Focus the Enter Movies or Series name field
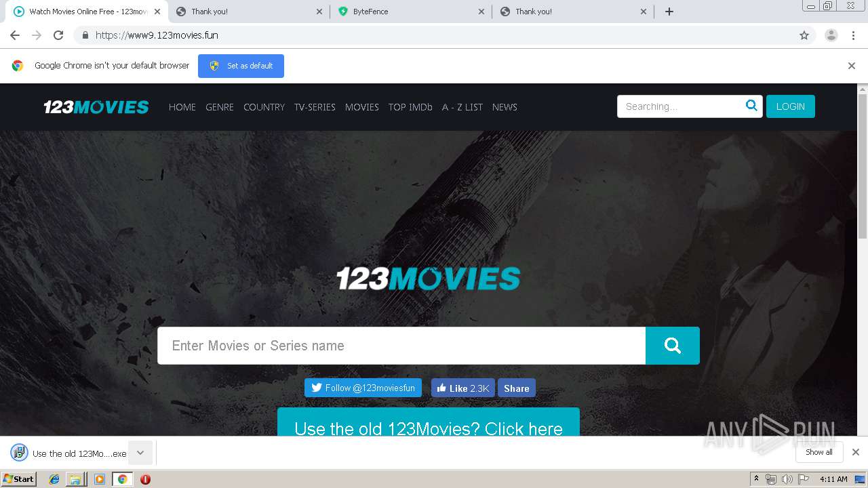This screenshot has width=868, height=488. [x=401, y=346]
